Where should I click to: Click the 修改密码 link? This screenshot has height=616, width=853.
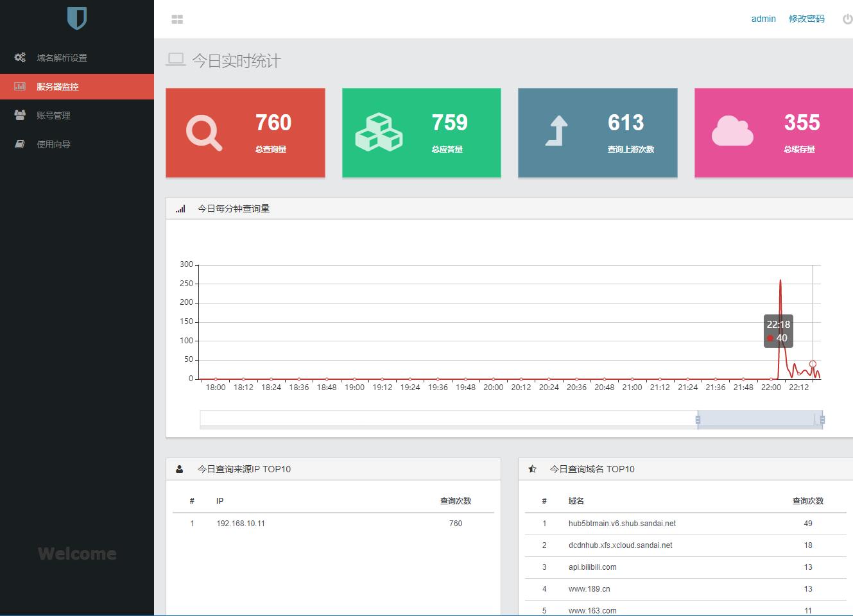806,19
